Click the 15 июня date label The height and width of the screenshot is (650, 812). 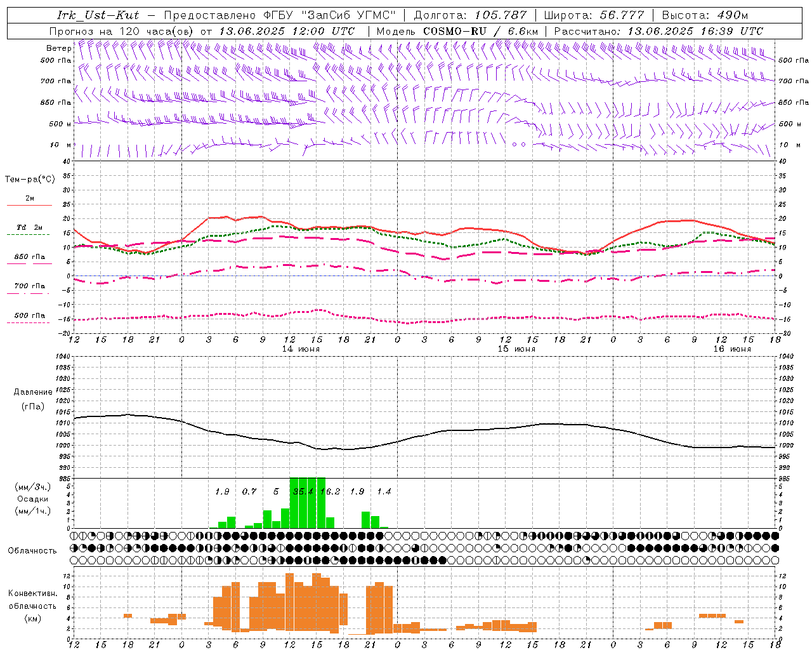[516, 349]
